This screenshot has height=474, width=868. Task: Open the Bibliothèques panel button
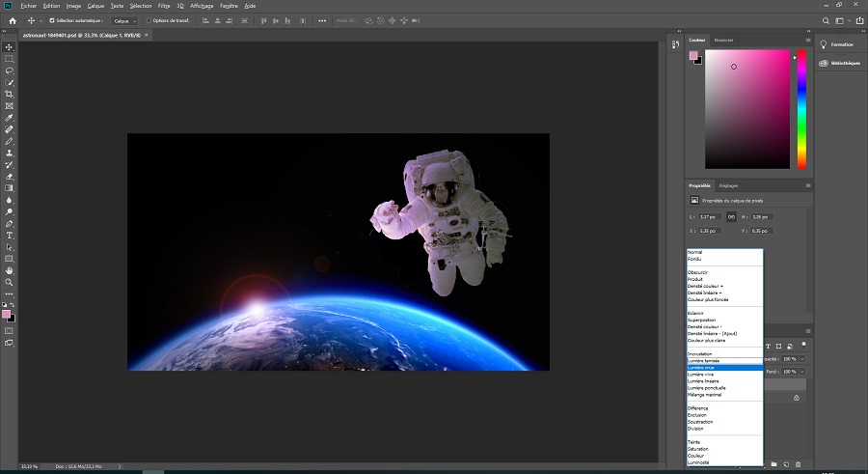point(840,63)
